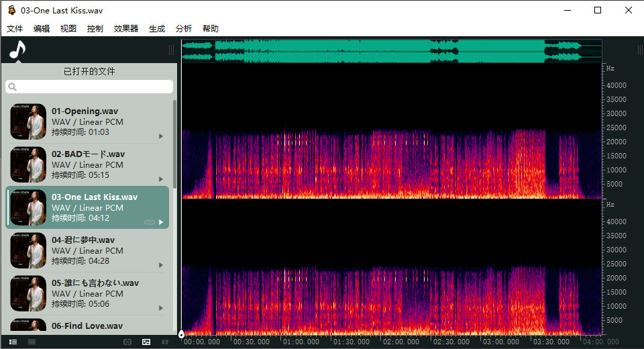Toggle link icon on One Last Kiss
This screenshot has height=349, width=644.
149,222
